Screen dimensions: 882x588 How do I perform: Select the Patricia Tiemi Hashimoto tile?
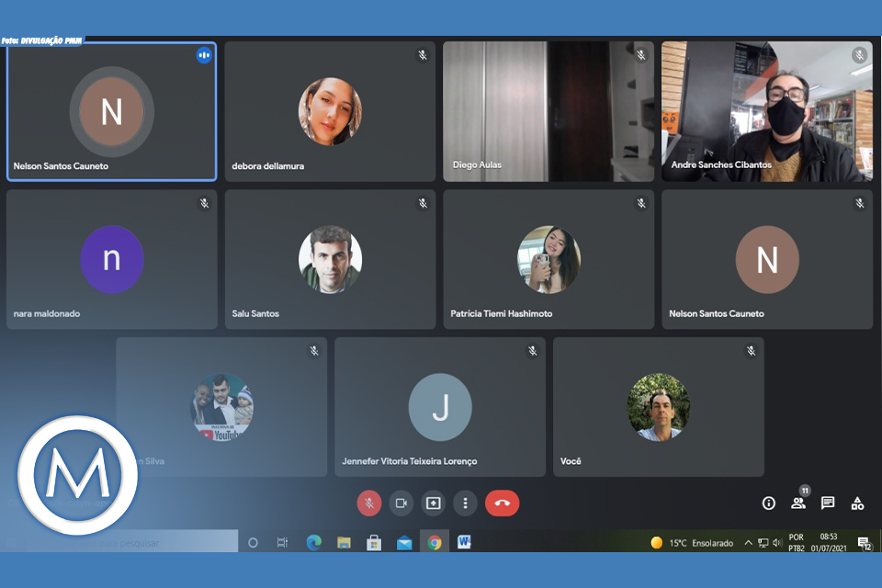tap(548, 259)
